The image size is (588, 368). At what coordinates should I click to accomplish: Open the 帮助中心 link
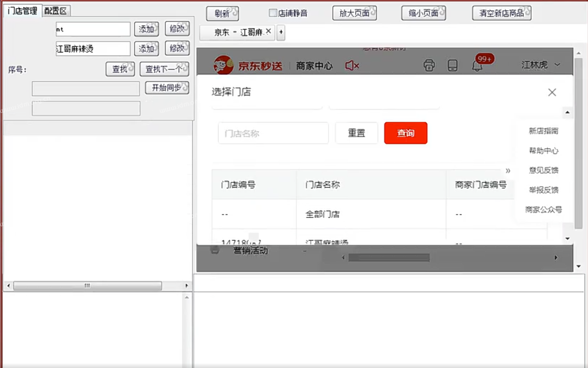pyautogui.click(x=543, y=151)
